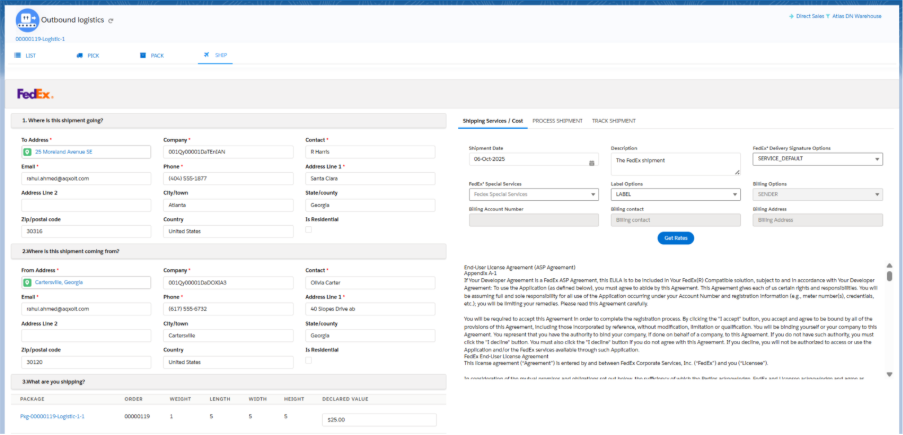
Task: Switch to the PROCESS SHIPMENT tab
Action: 558,121
